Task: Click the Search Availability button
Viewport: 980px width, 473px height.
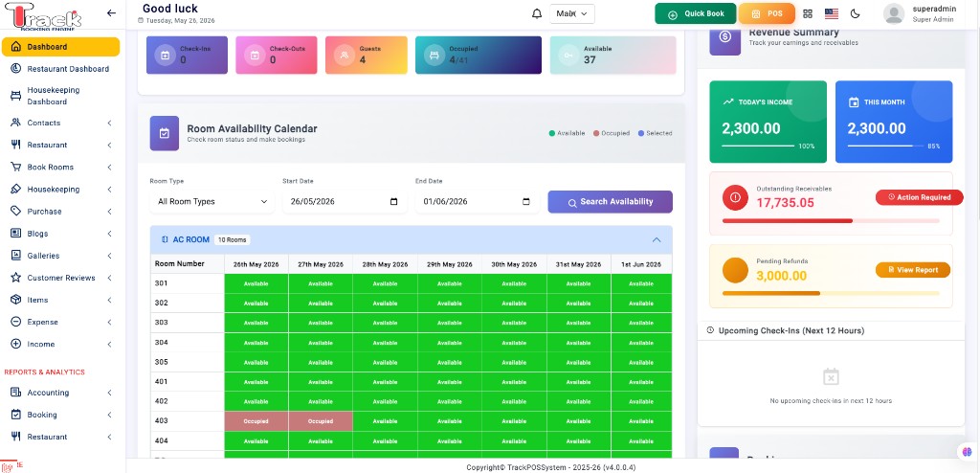Action: click(610, 201)
